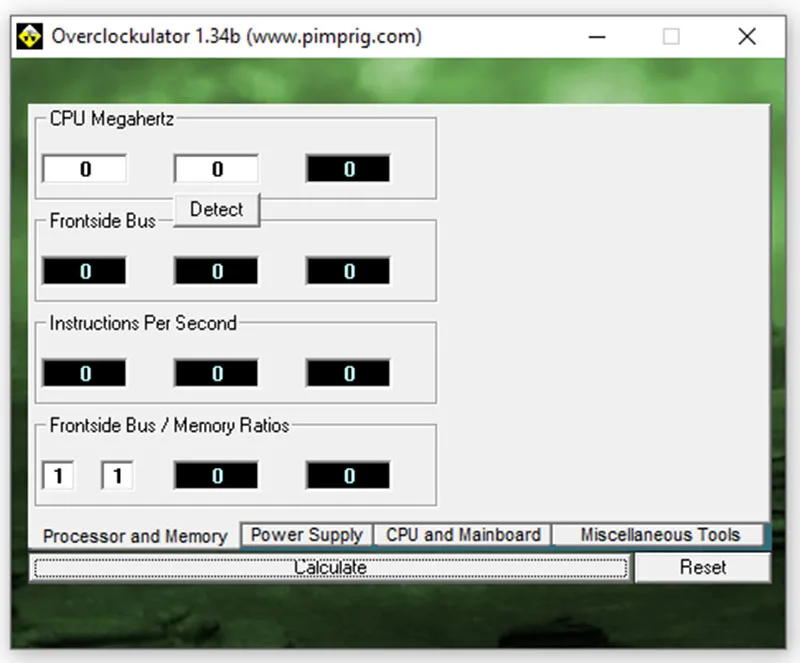Select the Processor and Memory tab
800x663 pixels.
[135, 536]
